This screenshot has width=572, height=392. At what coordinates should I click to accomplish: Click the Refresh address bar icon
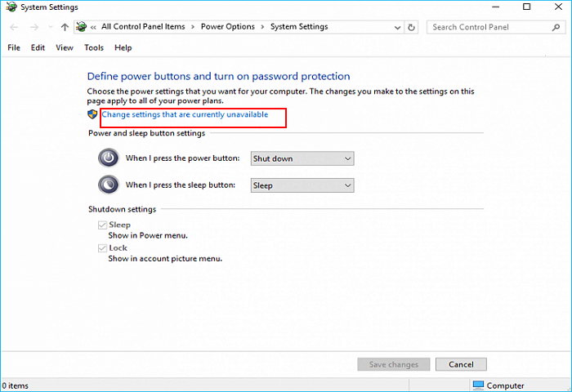[411, 27]
